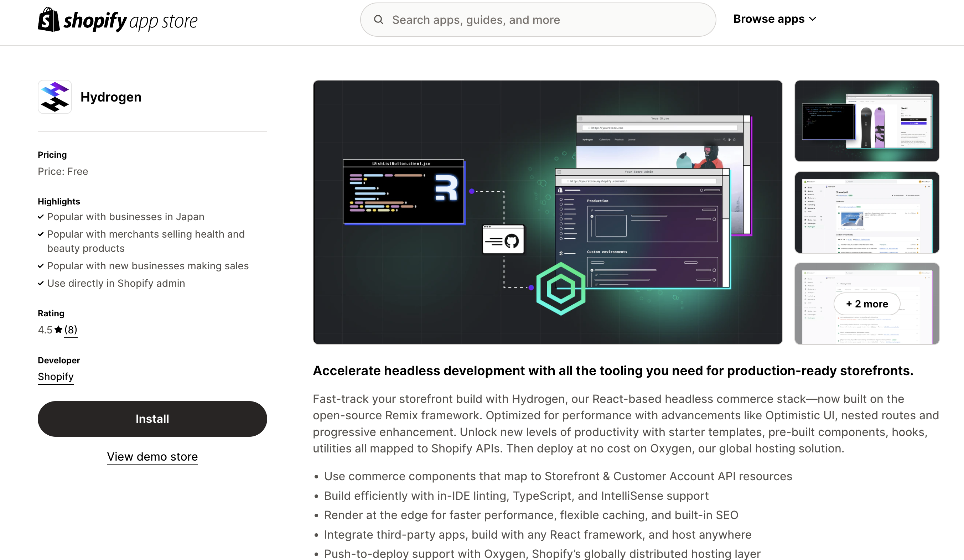Click the star icon in Rating
The image size is (964, 560).
click(58, 330)
